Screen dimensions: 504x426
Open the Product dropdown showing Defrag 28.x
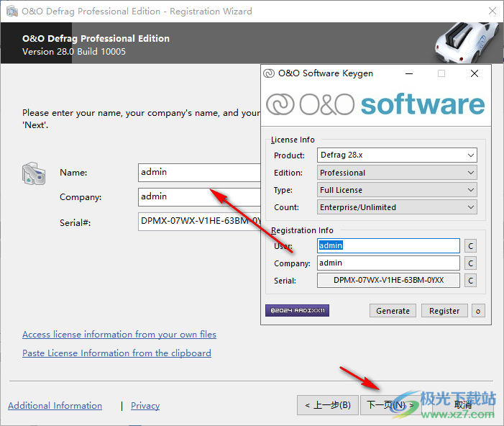point(397,155)
